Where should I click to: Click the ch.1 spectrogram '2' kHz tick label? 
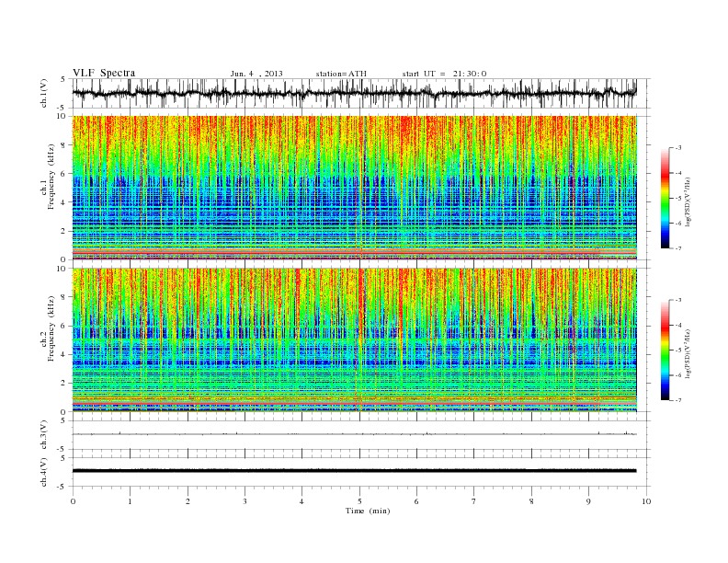[x=64, y=231]
